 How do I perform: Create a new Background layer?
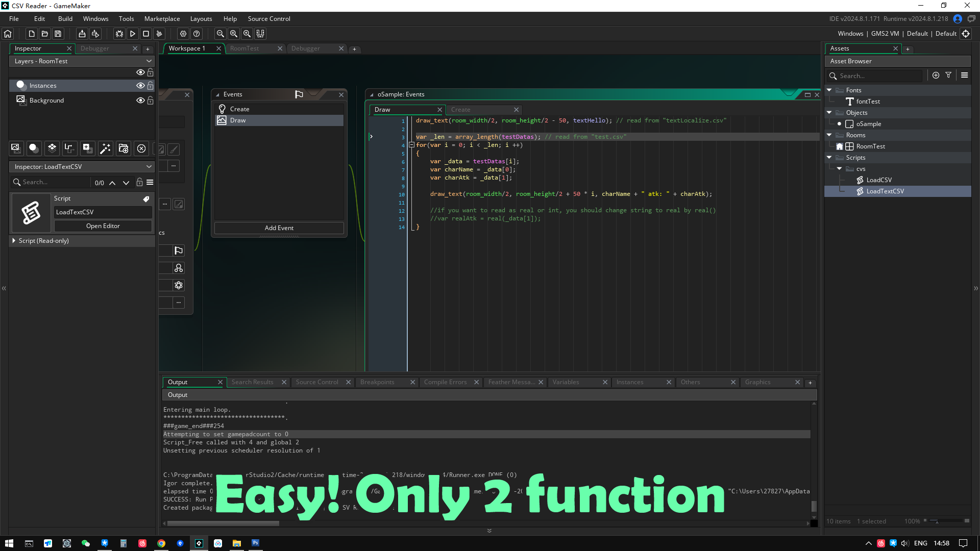pyautogui.click(x=16, y=148)
